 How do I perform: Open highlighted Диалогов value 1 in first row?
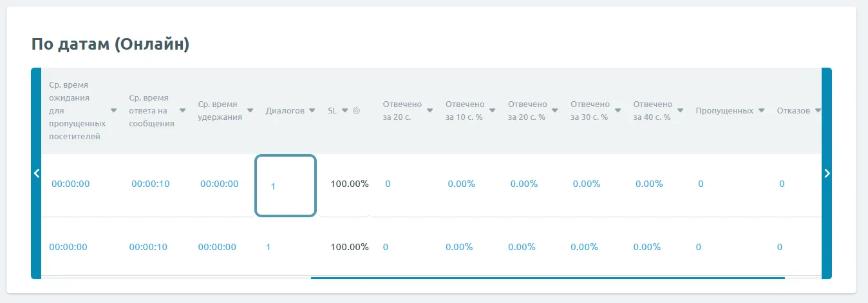[273, 186]
